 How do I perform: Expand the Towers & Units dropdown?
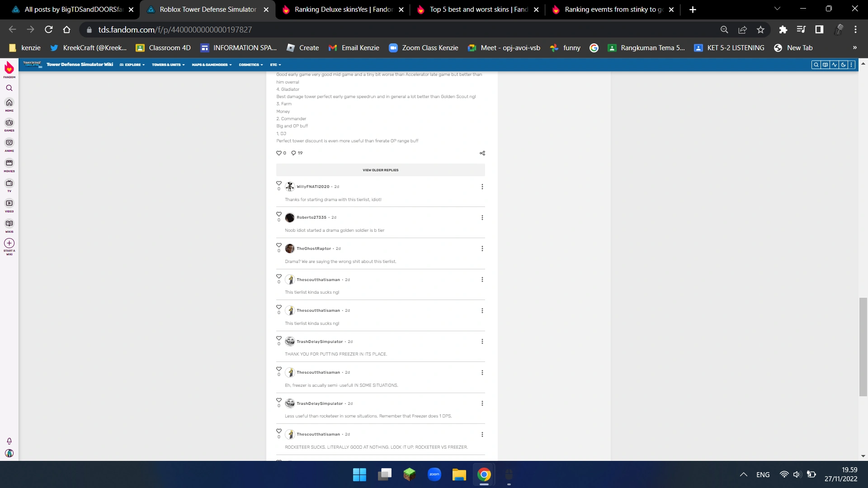168,65
